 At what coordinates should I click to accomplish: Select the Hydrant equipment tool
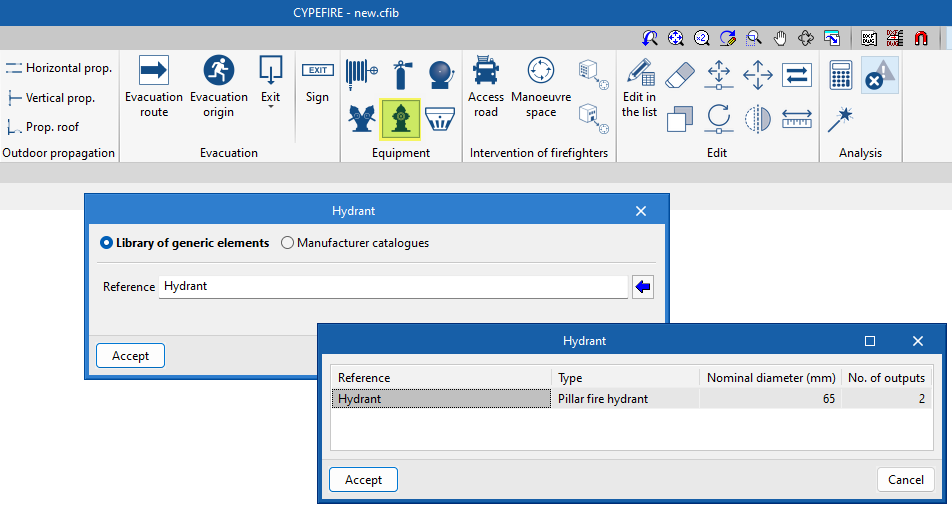[400, 119]
